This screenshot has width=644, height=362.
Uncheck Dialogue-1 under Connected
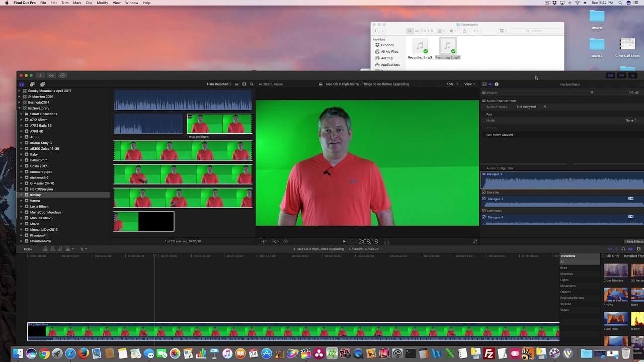(484, 217)
